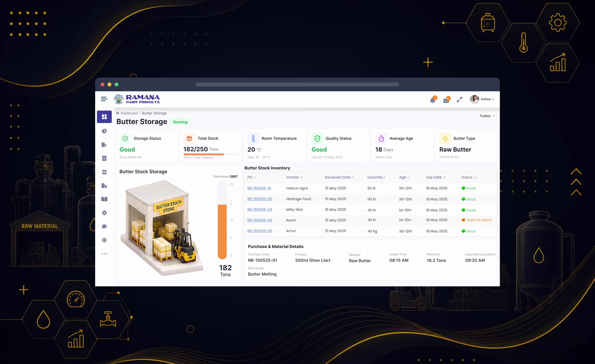Open the settings gear sidebar icon
595x364 pixels.
[x=104, y=213]
